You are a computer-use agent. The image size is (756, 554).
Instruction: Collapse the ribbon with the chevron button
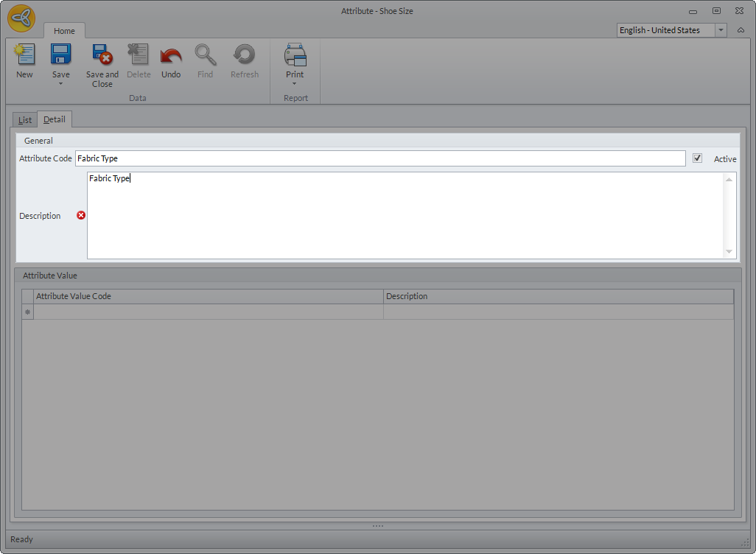pyautogui.click(x=741, y=30)
